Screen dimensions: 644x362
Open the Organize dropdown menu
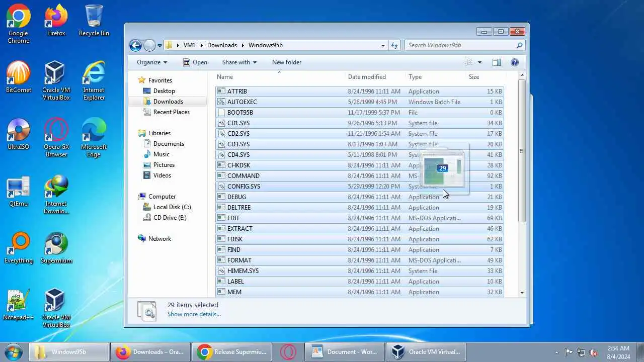tap(152, 62)
